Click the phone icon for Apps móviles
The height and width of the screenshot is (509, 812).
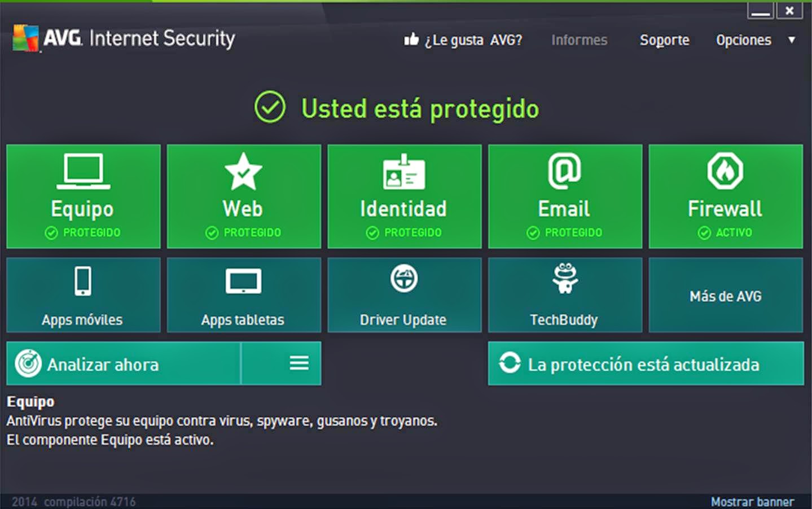(x=83, y=281)
